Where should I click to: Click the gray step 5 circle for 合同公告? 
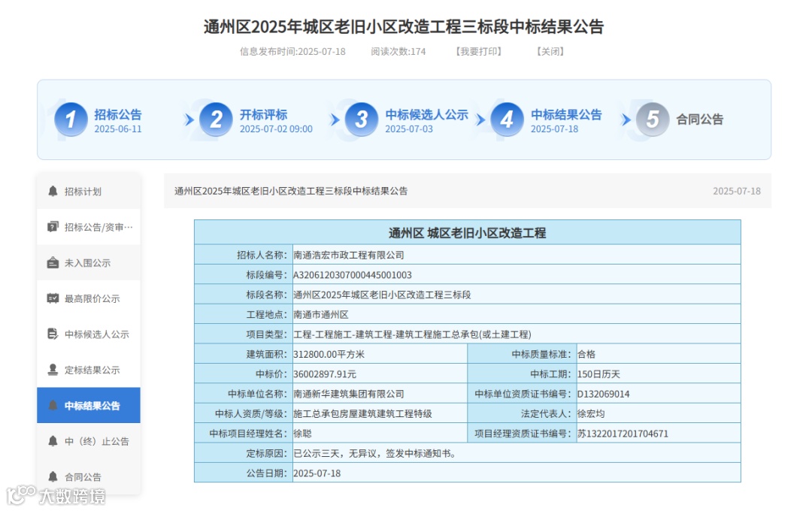pyautogui.click(x=653, y=119)
